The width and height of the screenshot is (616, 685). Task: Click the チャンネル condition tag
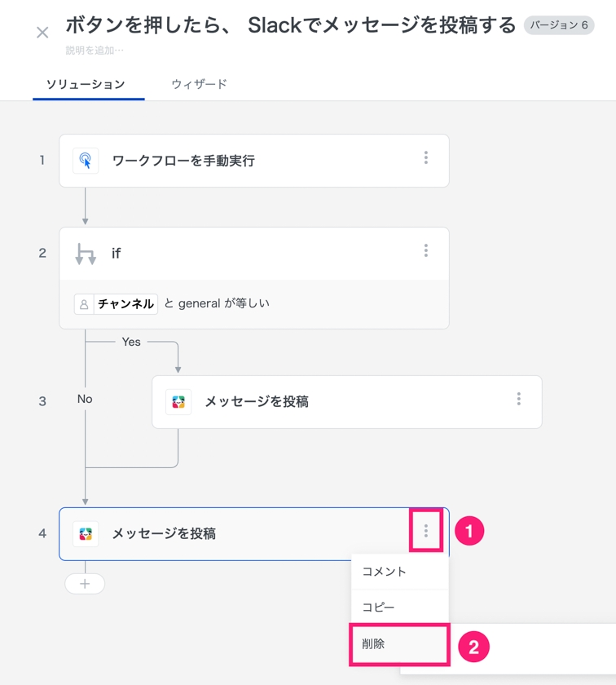[125, 304]
